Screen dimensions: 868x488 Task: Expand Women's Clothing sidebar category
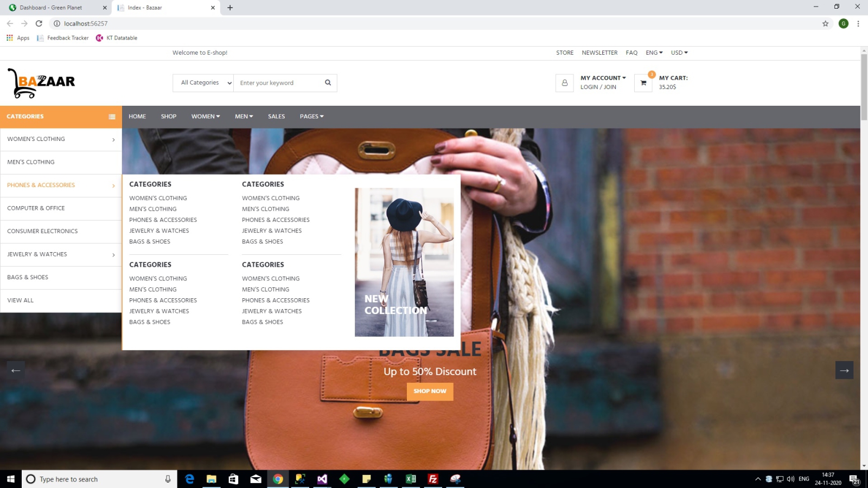pos(61,139)
